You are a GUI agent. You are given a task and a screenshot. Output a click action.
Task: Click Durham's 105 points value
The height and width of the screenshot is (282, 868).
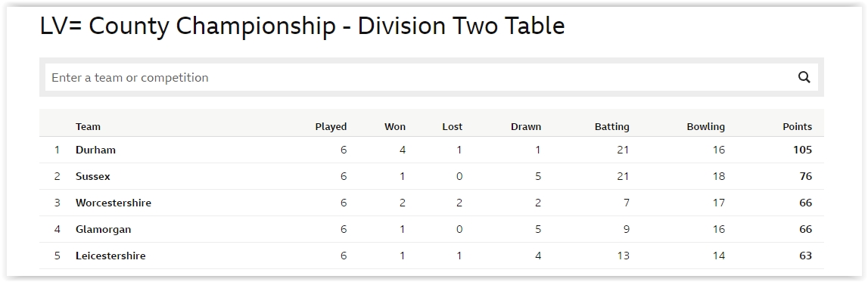[x=803, y=150]
